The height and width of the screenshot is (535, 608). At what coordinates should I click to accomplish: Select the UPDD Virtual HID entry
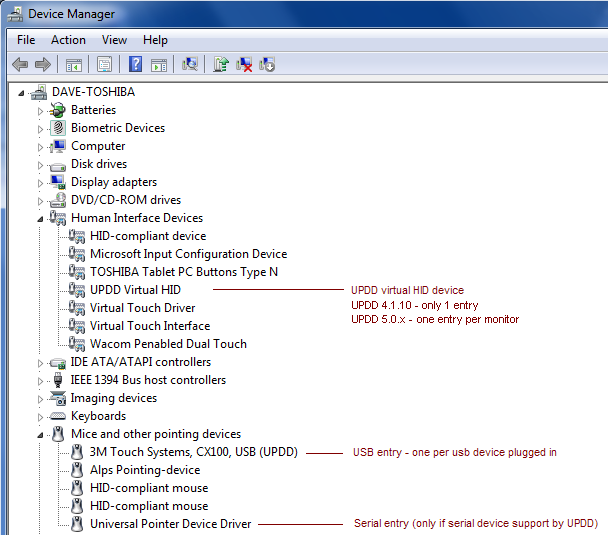point(135,290)
